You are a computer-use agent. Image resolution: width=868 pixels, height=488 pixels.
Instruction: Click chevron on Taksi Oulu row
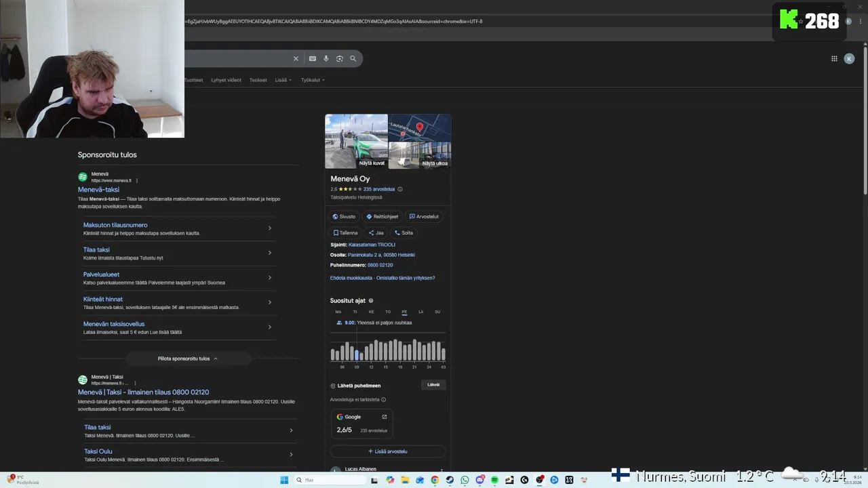(291, 454)
